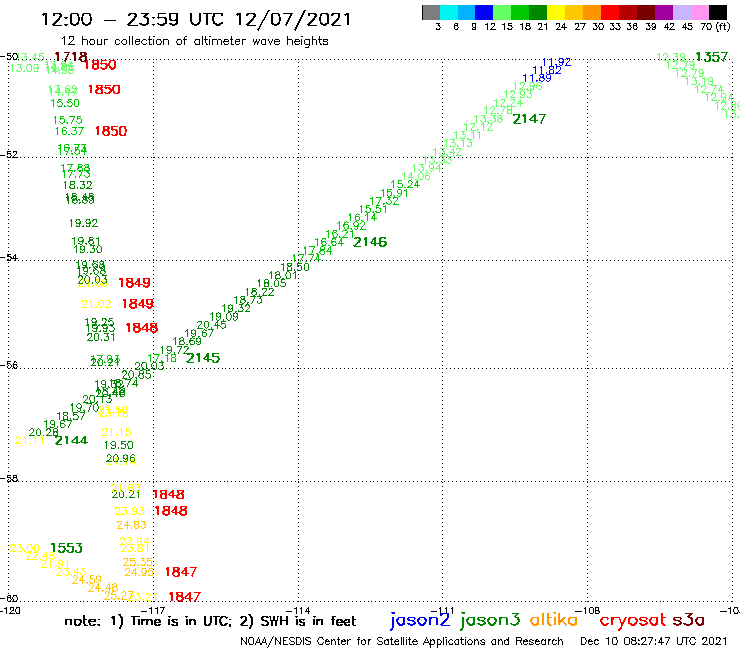Click the wave height value 16.37
740x650 pixels.
tap(69, 131)
